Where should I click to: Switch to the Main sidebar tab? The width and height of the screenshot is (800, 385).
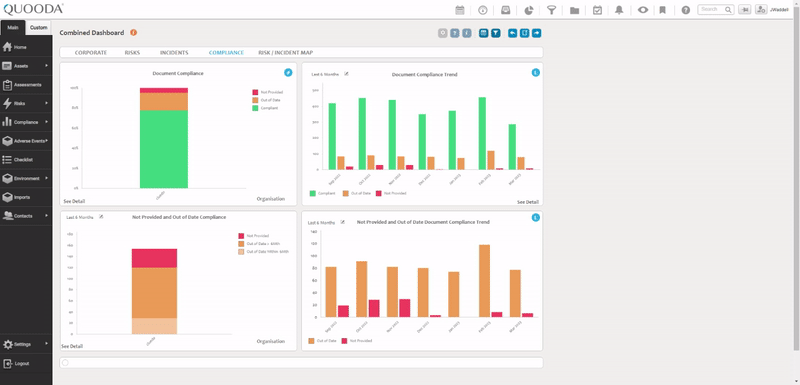pos(13,28)
